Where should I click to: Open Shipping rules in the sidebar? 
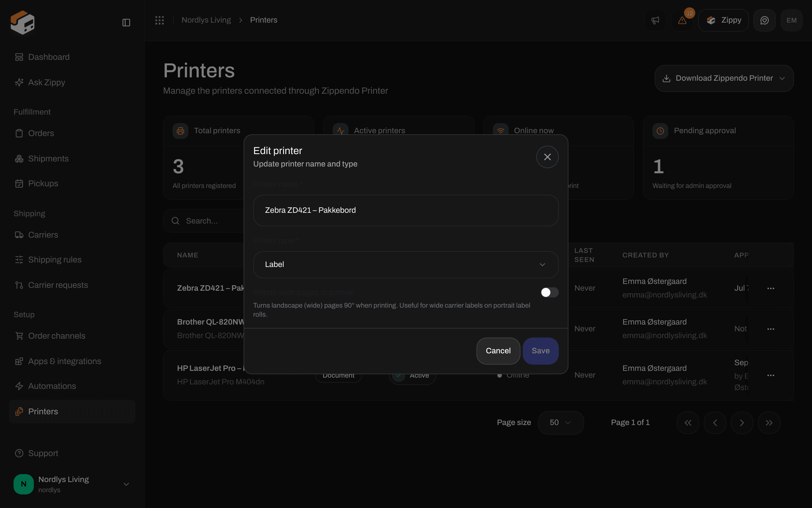72,260
